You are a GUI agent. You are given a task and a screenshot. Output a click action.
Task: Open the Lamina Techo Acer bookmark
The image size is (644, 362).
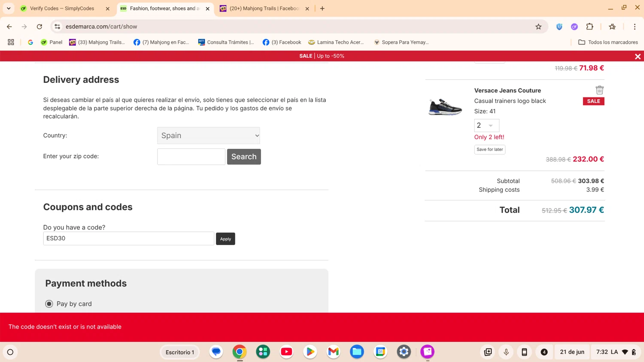[336, 42]
